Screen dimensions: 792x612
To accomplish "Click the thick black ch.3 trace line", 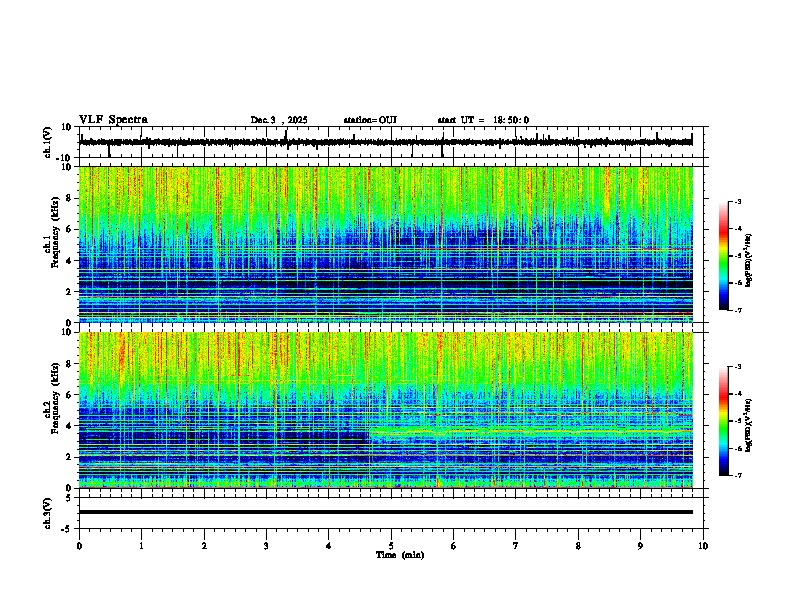I will coord(386,512).
